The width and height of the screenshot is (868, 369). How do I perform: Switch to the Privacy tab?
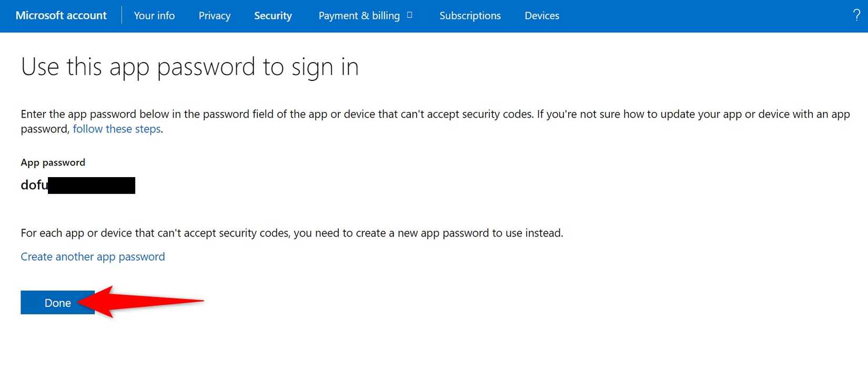pyautogui.click(x=215, y=16)
